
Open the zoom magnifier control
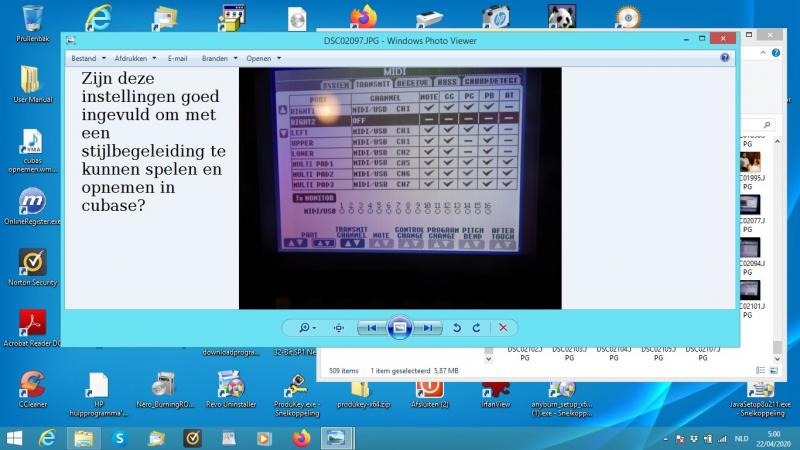pyautogui.click(x=307, y=328)
